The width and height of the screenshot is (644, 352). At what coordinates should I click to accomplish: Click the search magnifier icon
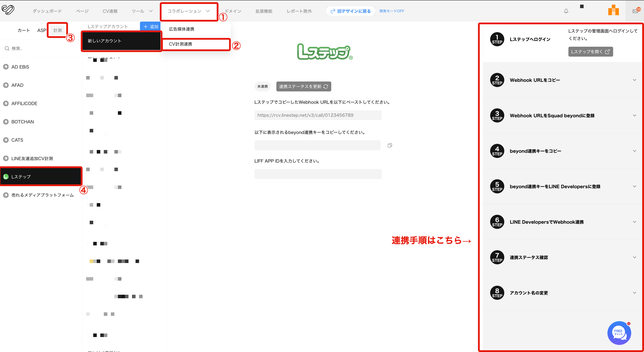tap(7, 48)
